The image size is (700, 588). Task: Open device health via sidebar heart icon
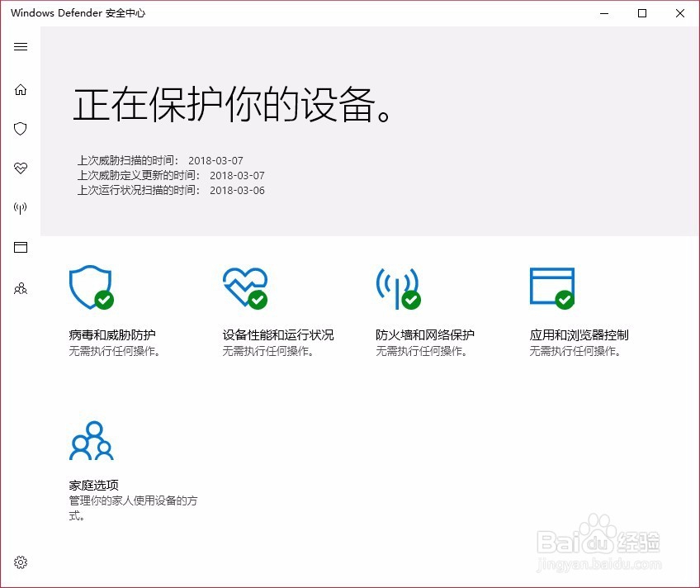click(21, 168)
